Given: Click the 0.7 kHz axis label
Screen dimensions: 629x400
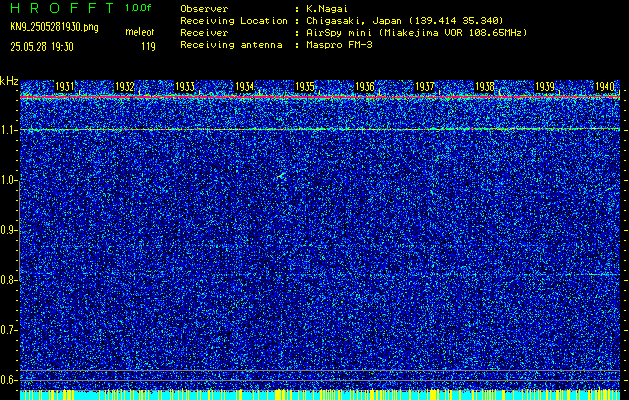Looking at the screenshot, I should pos(8,330).
